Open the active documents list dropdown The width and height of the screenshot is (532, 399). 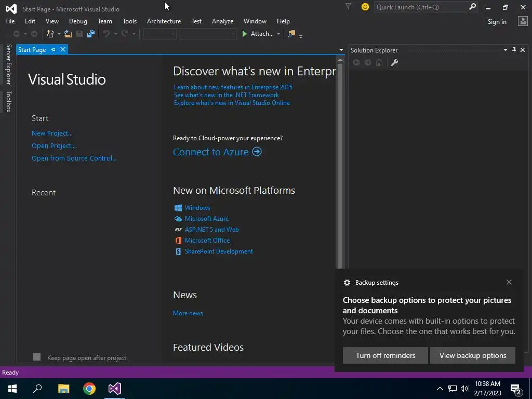(341, 50)
